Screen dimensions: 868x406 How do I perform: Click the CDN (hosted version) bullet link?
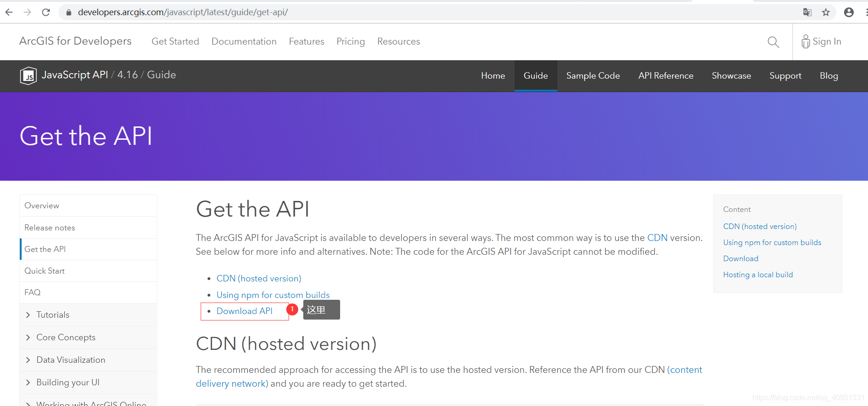[x=259, y=279]
